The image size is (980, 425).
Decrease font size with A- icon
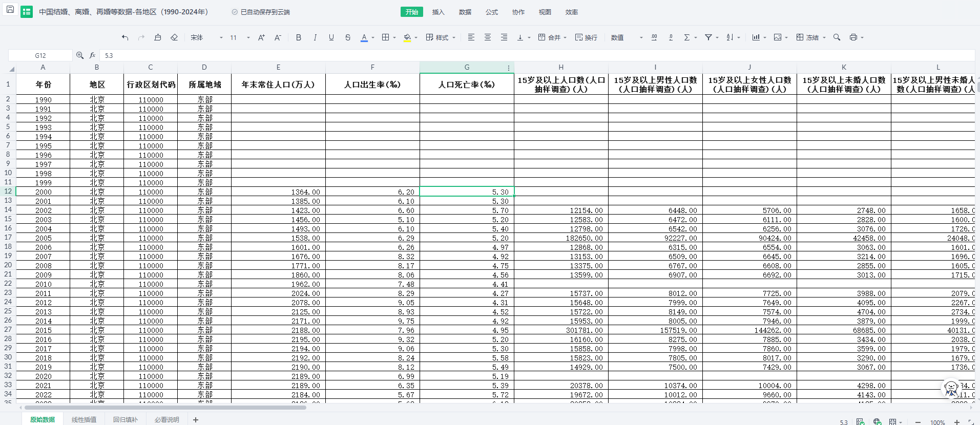(x=278, y=37)
